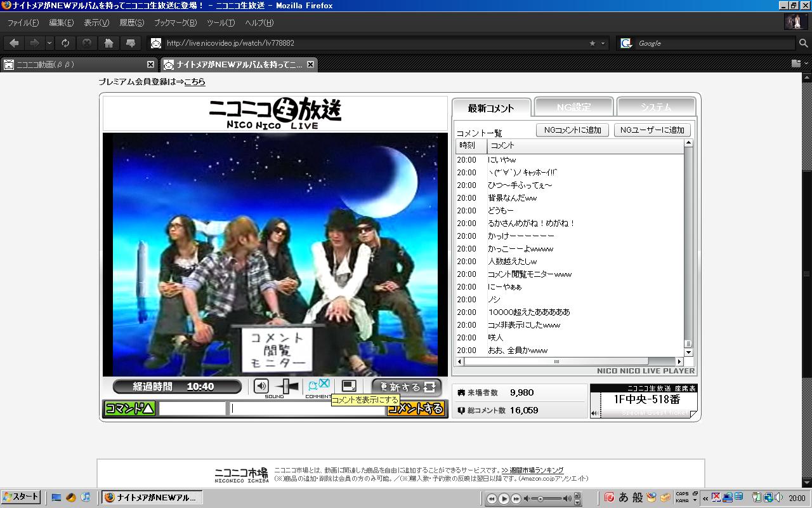812x508 pixels.
Task: Open the ファイル(F) menu
Action: click(23, 23)
